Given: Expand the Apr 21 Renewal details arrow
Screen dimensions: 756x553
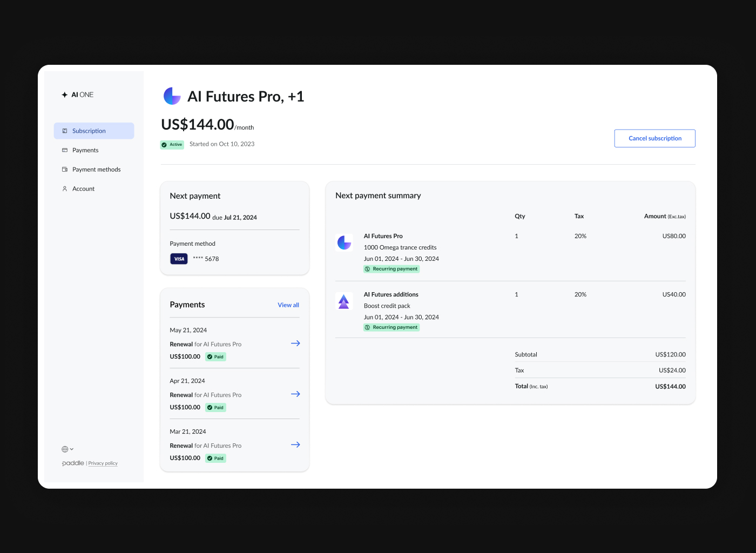Looking at the screenshot, I should [295, 394].
